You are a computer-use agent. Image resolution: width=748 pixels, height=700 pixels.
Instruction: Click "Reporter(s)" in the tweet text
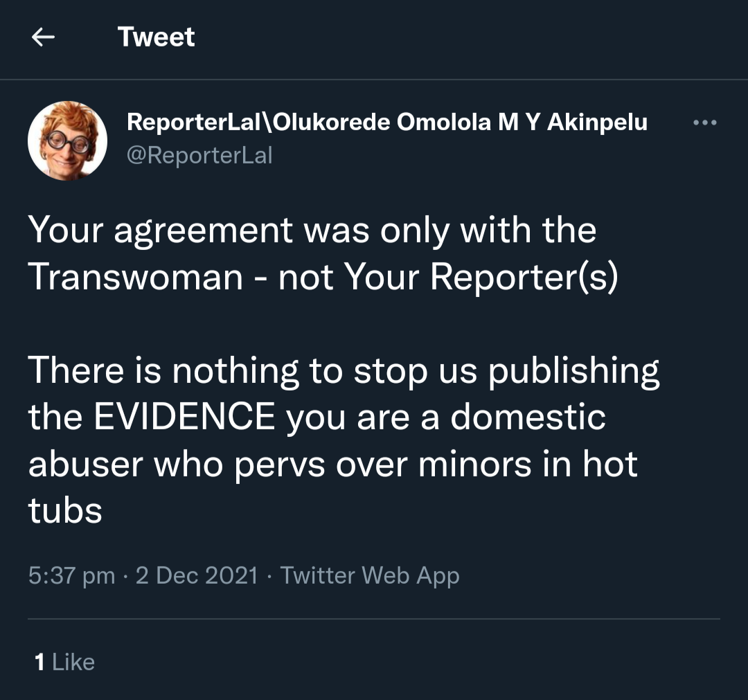(524, 277)
